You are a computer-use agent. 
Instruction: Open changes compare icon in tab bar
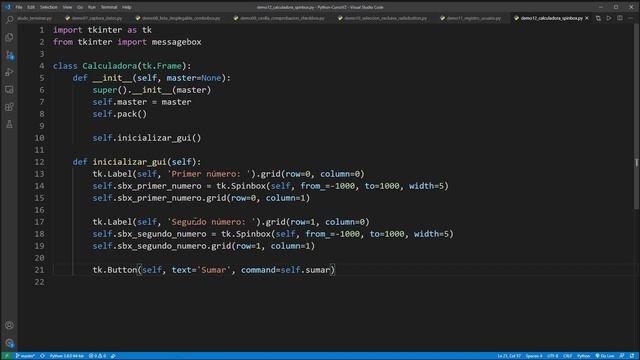point(598,18)
